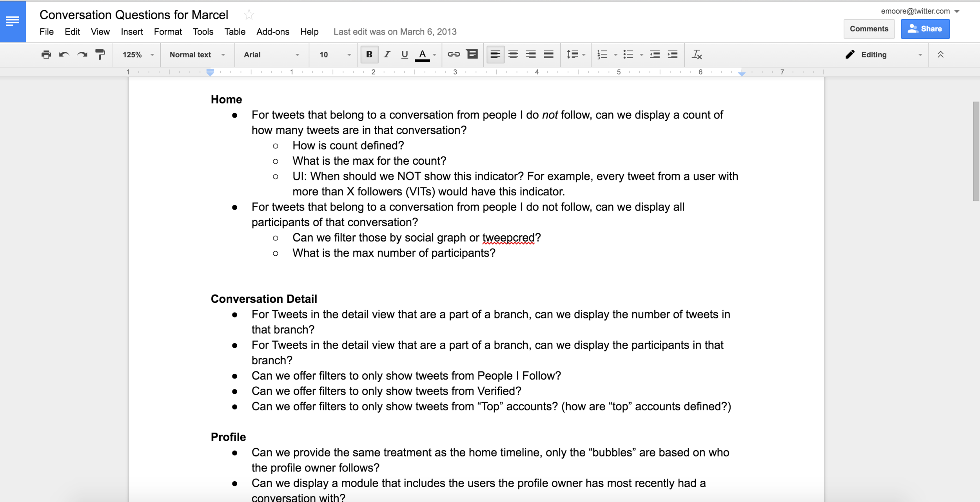The height and width of the screenshot is (502, 980).
Task: Open the text color picker
Action: point(423,55)
